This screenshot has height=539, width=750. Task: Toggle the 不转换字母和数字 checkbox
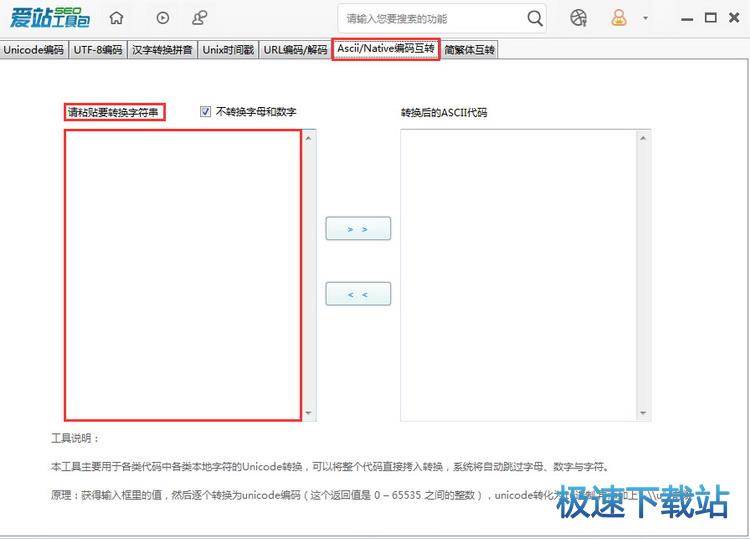(205, 111)
